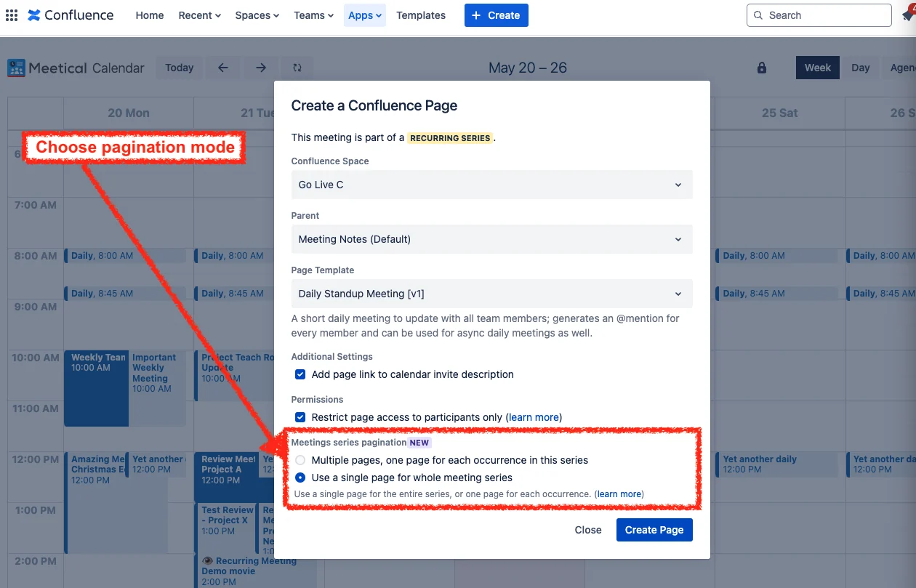The height and width of the screenshot is (588, 916).
Task: Open the Page Template dropdown
Action: [x=491, y=294]
